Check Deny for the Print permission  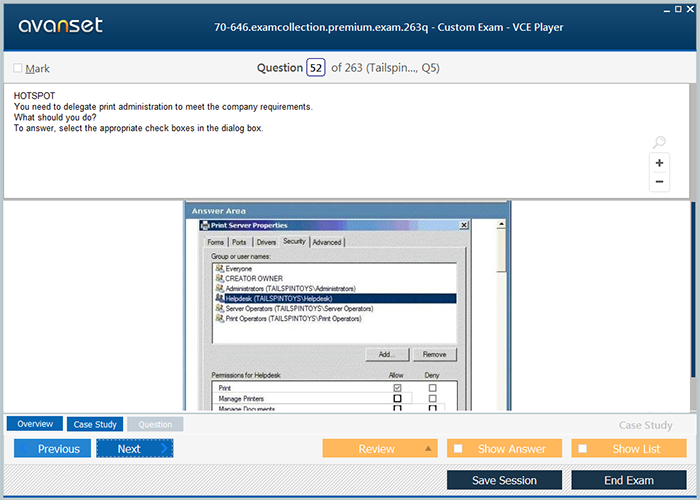tap(432, 388)
